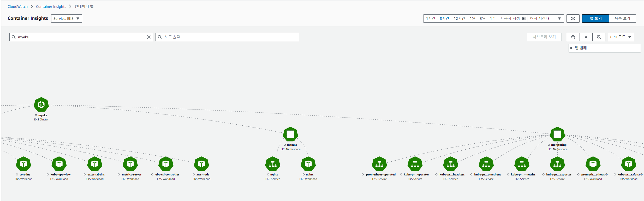Select the 1시간 time range
Viewport: 644px width, 201px height.
[x=431, y=19]
